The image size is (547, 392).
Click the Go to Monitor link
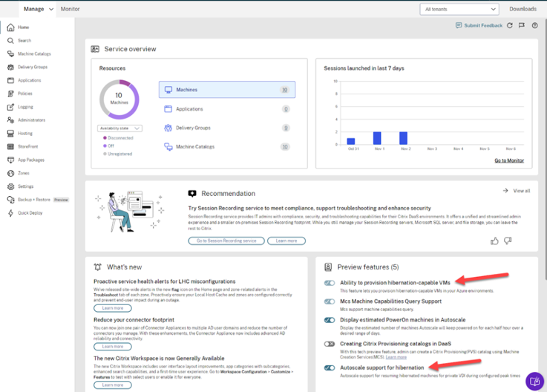tap(509, 160)
